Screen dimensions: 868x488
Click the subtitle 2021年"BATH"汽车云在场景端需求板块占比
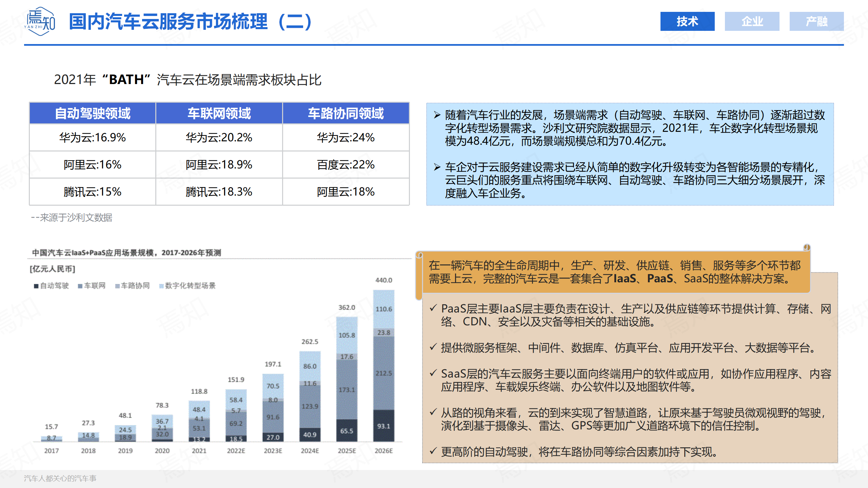pyautogui.click(x=188, y=80)
